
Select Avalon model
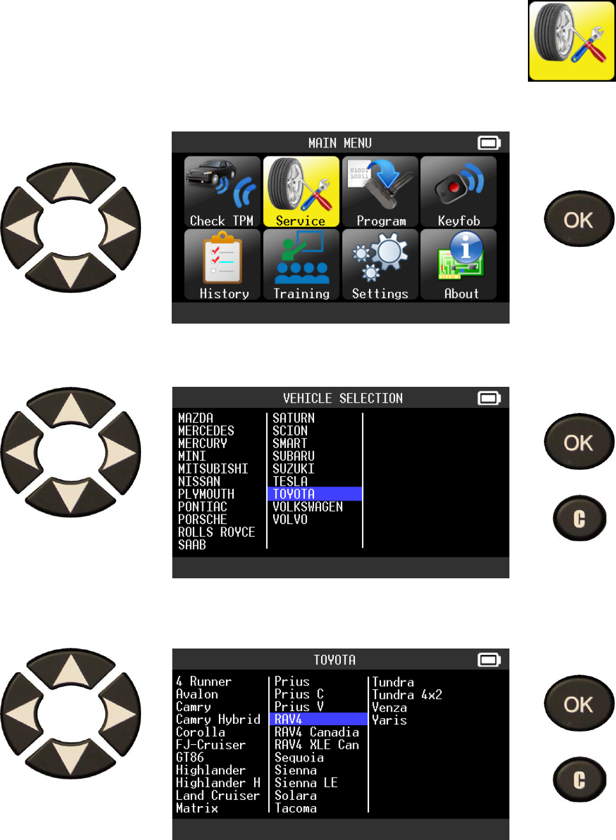[x=197, y=694]
